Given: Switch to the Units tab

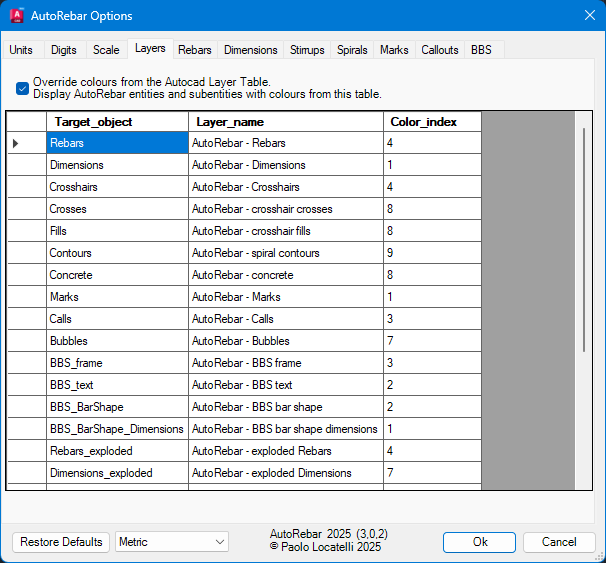Looking at the screenshot, I should (x=21, y=50).
